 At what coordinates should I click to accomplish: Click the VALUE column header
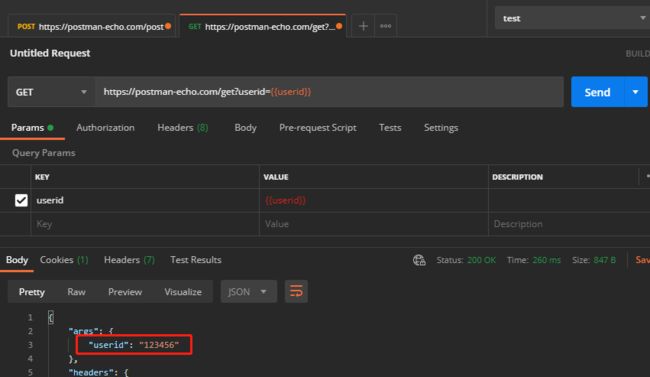click(276, 177)
